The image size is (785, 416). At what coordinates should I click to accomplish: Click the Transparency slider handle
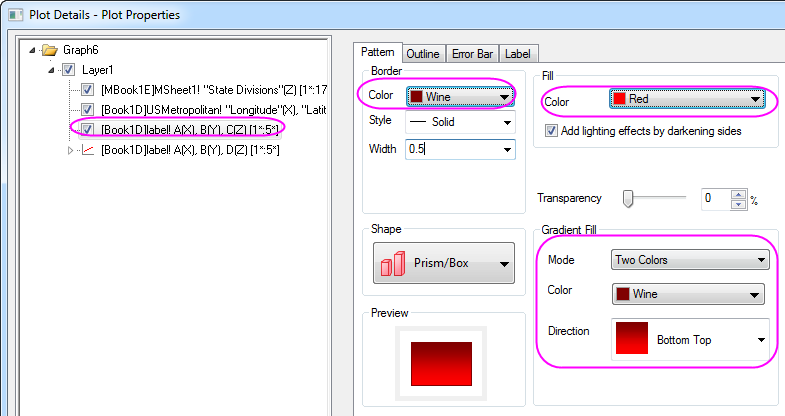(628, 199)
